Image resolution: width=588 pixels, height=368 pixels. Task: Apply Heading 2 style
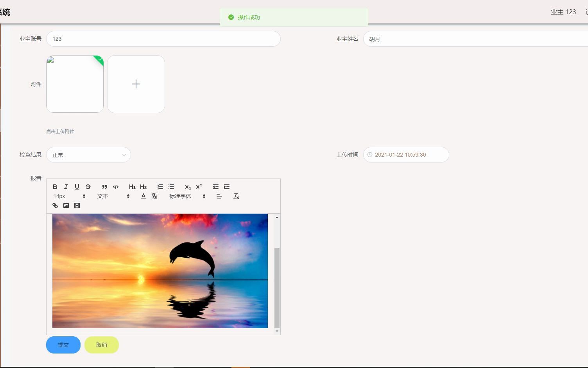click(x=143, y=187)
